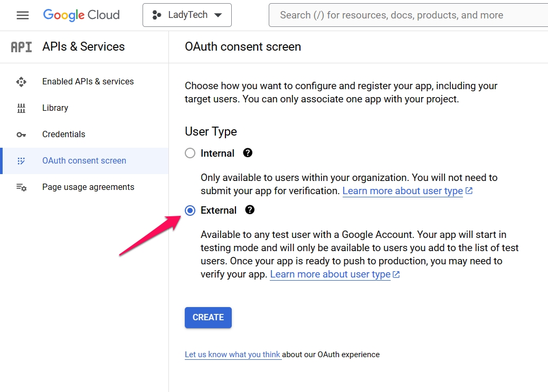This screenshot has height=392, width=548.
Task: Open the LadyTech project selector dropdown
Action: click(x=187, y=15)
